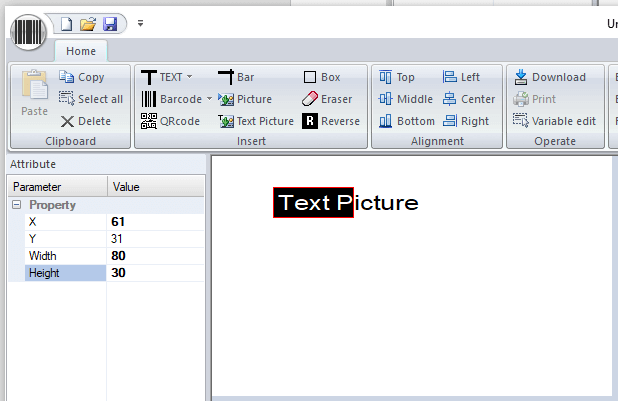Viewport: 618px width, 401px height.
Task: Align objects to Right
Action: pyautogui.click(x=466, y=121)
